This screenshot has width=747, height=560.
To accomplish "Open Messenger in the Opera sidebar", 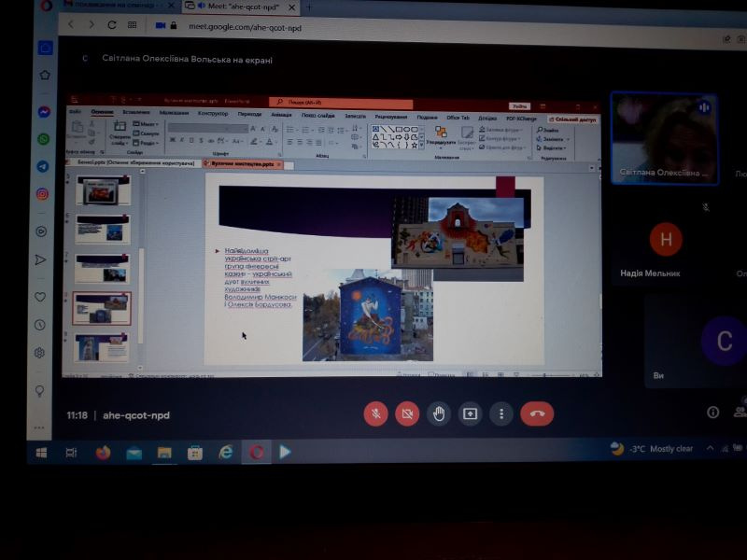I will pyautogui.click(x=44, y=112).
